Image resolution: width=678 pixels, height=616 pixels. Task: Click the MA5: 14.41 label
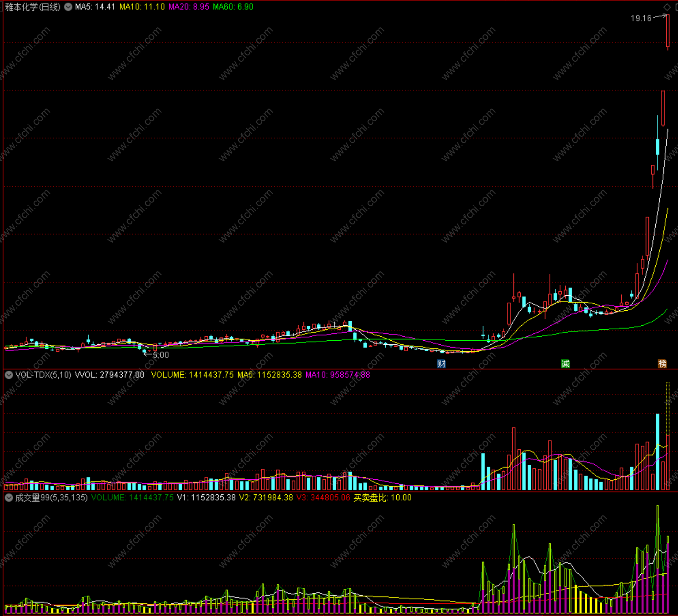tap(95, 7)
